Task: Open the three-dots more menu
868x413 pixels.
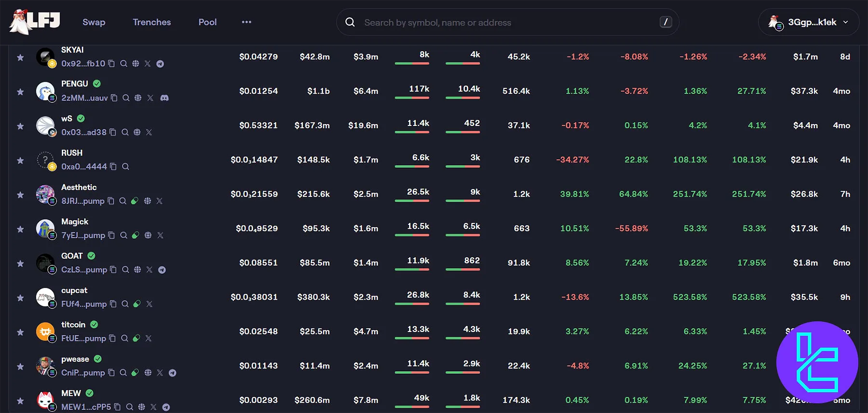Action: [x=246, y=22]
